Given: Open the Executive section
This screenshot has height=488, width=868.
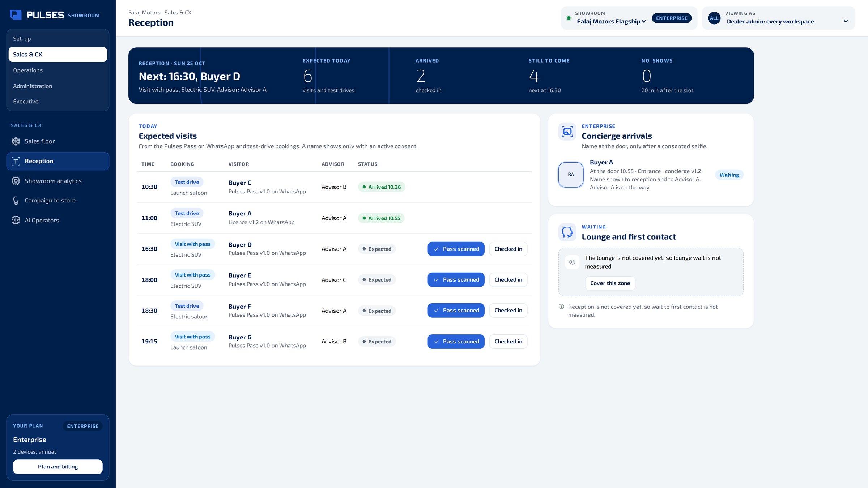Looking at the screenshot, I should pos(58,102).
